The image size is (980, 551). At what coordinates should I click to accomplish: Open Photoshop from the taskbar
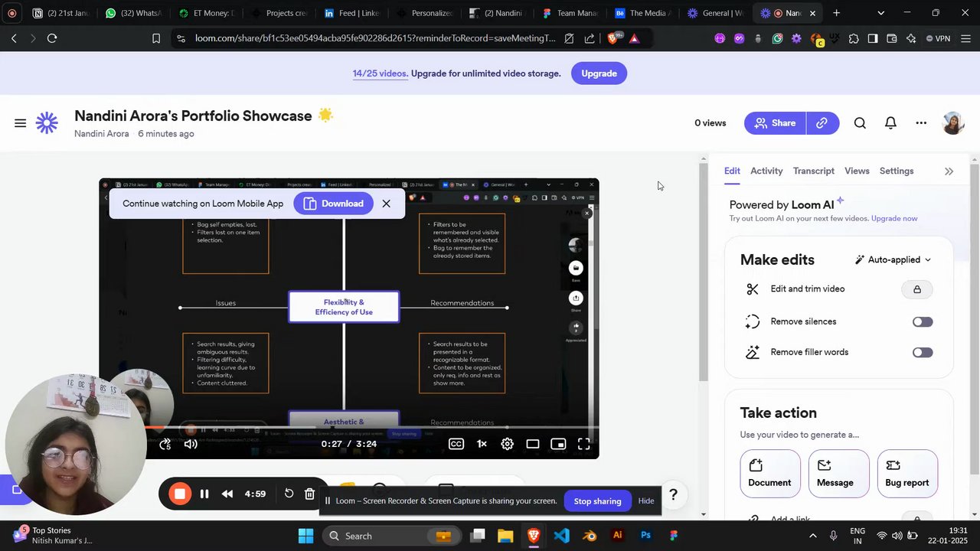645,536
